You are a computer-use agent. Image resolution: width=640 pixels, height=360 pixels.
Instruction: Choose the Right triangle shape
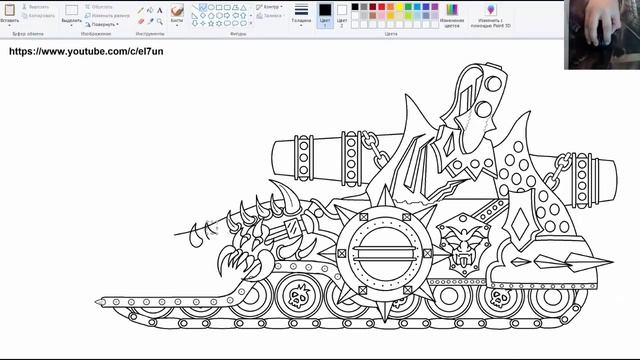195,16
